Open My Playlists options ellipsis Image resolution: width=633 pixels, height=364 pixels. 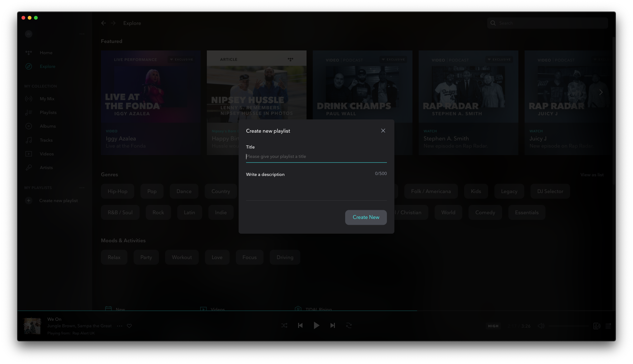82,188
